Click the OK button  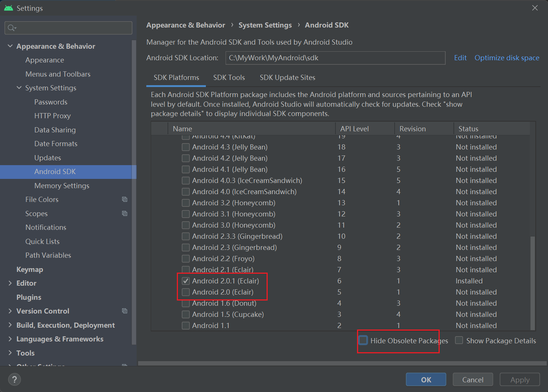click(426, 380)
